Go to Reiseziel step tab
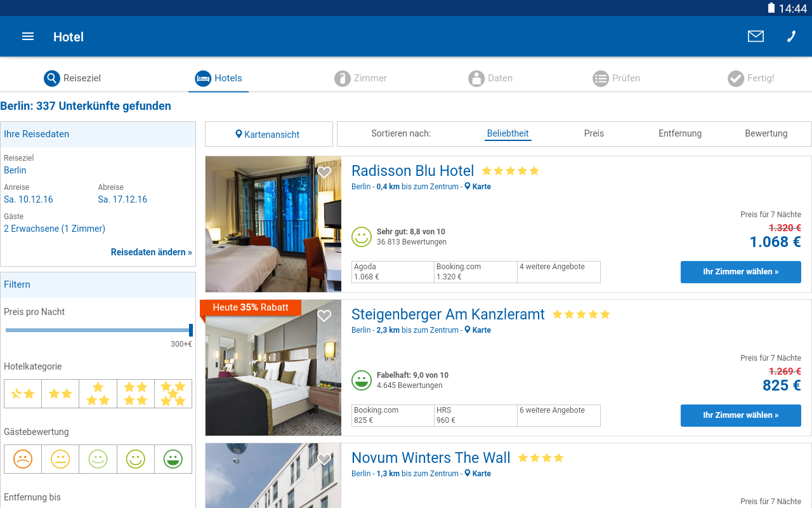 [72, 78]
